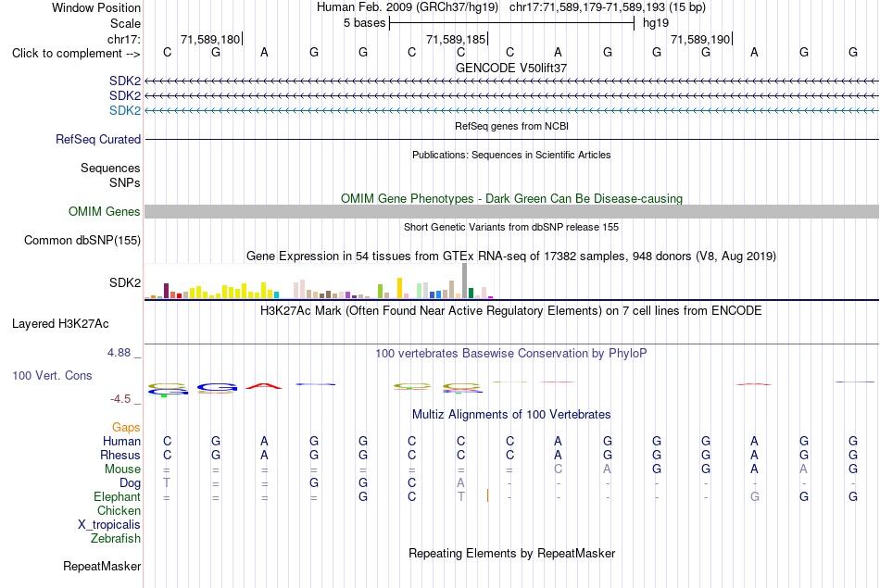Click the 'RefSeq genes from NCBI' title
The image size is (880, 588).
tap(511, 126)
